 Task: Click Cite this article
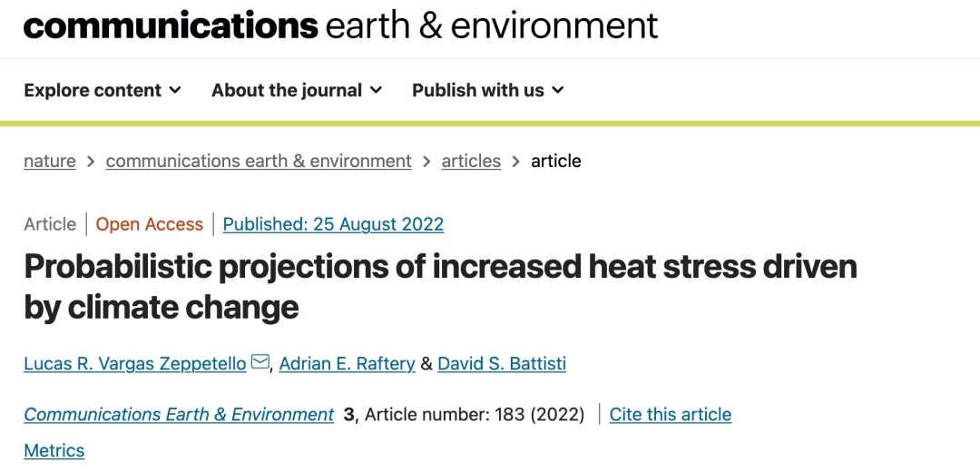[670, 415]
